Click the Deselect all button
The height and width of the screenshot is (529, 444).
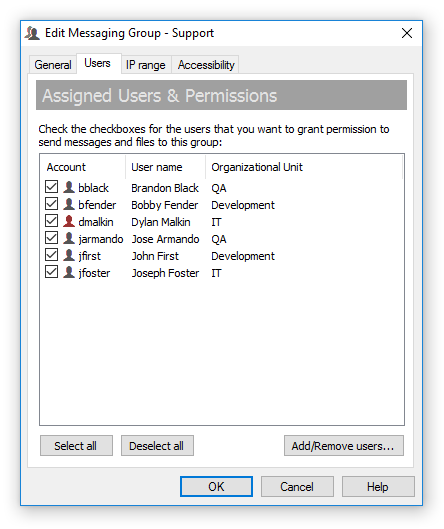pyautogui.click(x=157, y=446)
